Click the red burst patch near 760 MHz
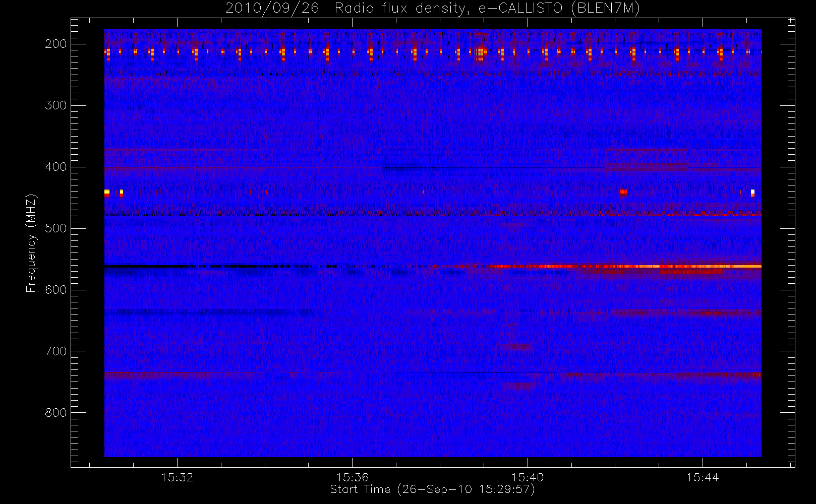 point(519,387)
